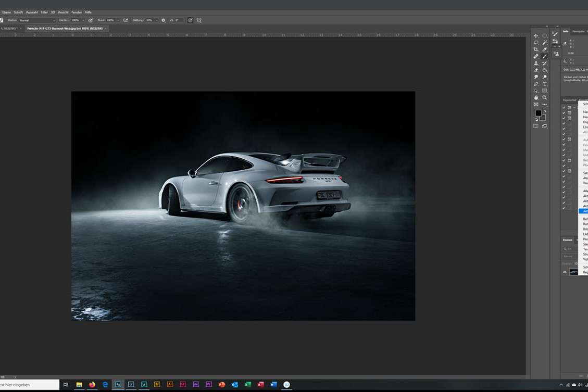Open the Ansicht menu
This screenshot has height=392, width=588.
click(x=63, y=12)
